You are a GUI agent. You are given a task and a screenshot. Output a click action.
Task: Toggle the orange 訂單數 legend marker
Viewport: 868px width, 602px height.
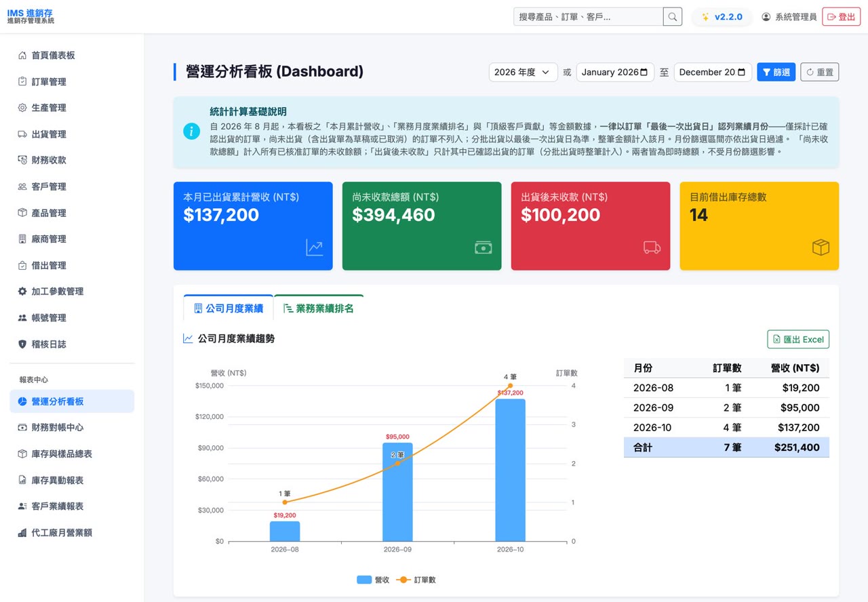pyautogui.click(x=403, y=580)
